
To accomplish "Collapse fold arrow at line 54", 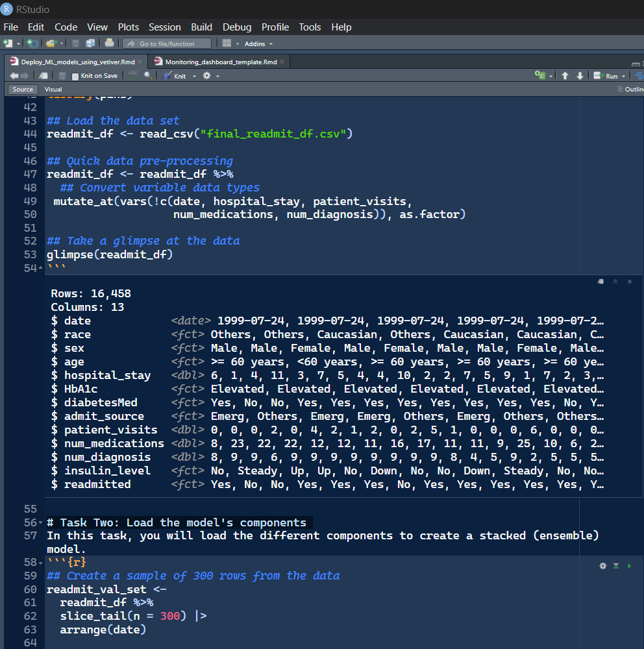I will tap(40, 268).
